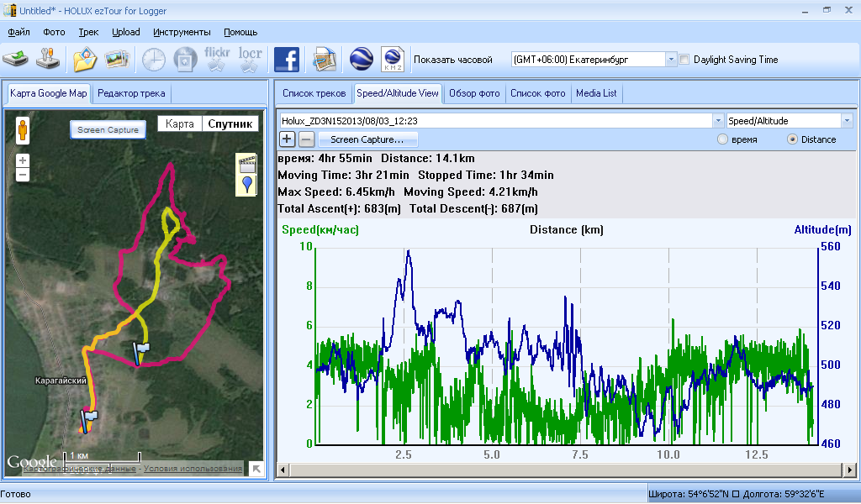Open the Трек menu

pyautogui.click(x=88, y=32)
